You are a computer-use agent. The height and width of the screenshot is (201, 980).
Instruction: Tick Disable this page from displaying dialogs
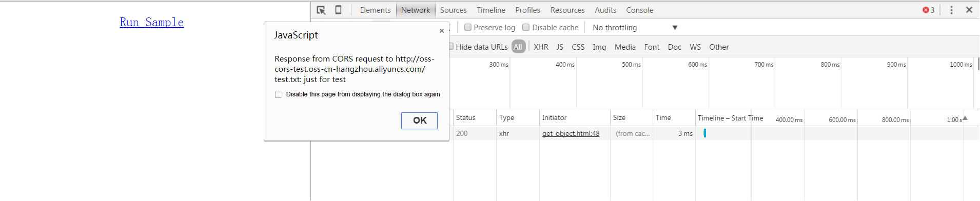coord(279,94)
